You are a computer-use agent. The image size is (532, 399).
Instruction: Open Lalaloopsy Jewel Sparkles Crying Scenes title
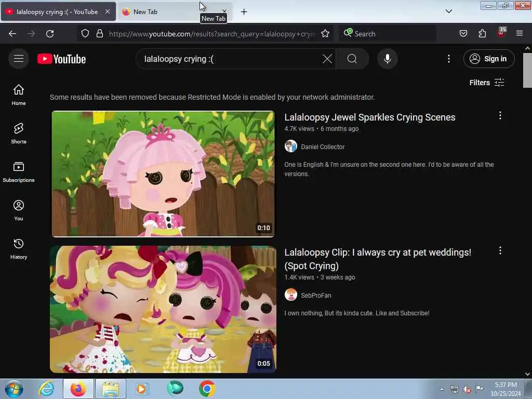369,117
